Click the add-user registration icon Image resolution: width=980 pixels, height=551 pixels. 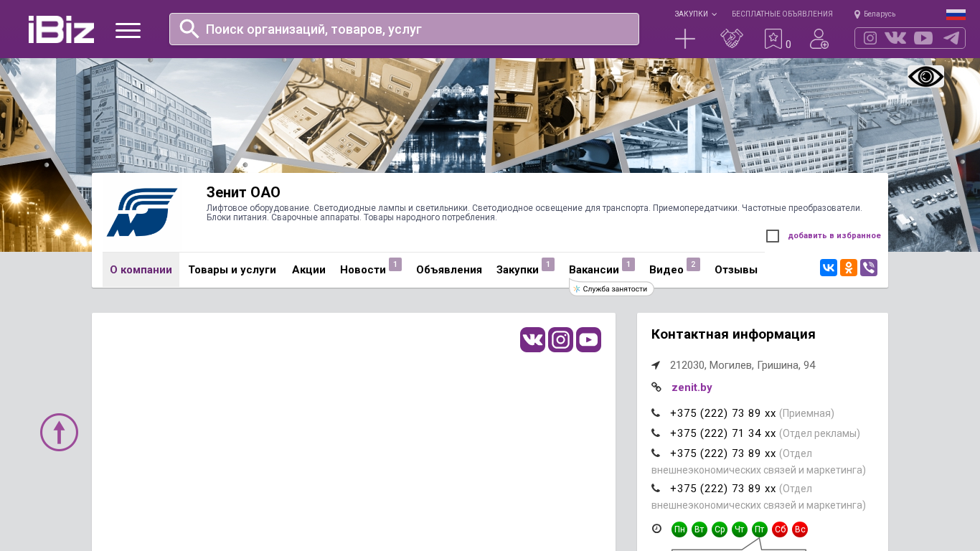819,39
